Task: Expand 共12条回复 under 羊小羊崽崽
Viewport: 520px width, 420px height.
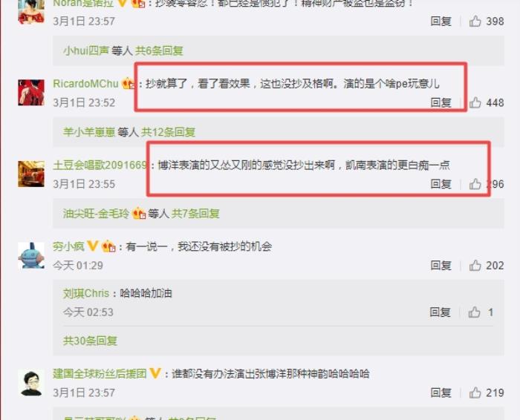Action: (168, 132)
